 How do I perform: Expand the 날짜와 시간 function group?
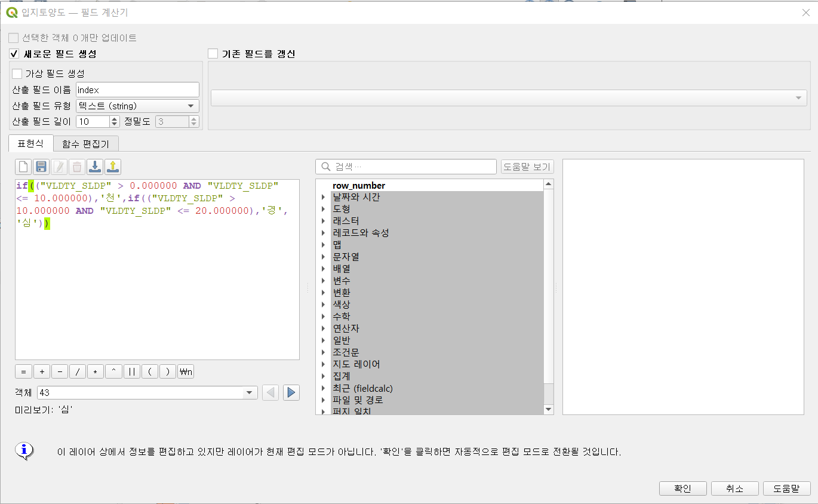tap(324, 197)
